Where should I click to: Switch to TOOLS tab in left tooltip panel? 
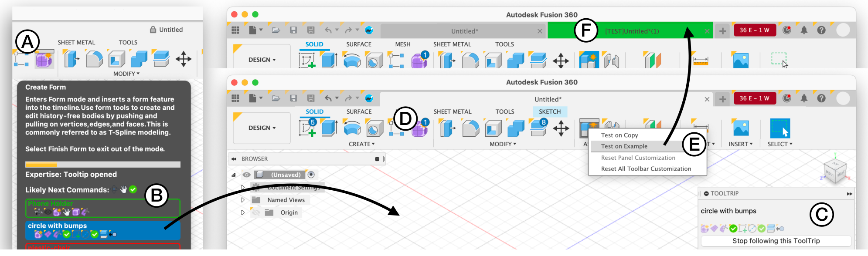(128, 42)
